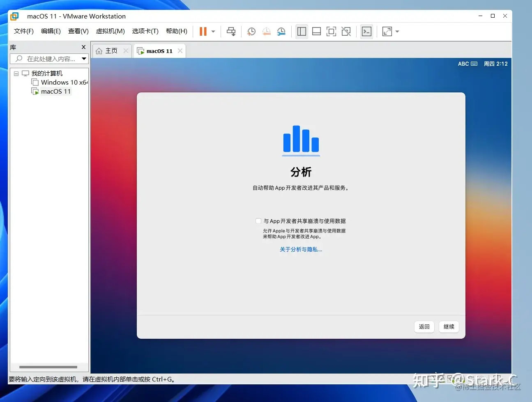Click the ABC input source in menu bar
The image size is (532, 402).
tap(468, 64)
